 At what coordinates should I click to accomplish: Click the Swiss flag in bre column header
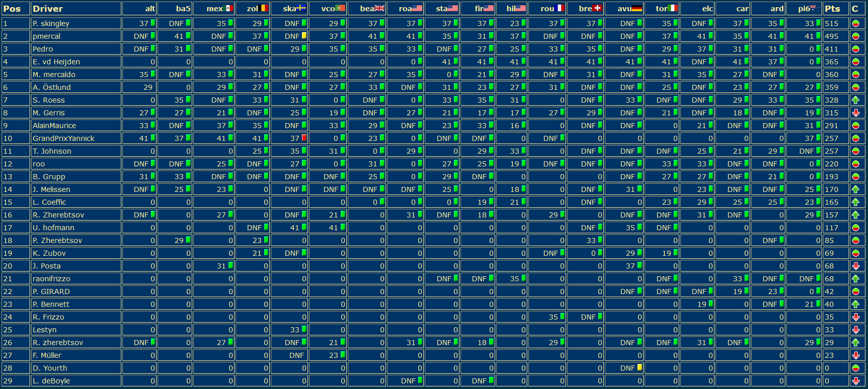click(x=597, y=8)
